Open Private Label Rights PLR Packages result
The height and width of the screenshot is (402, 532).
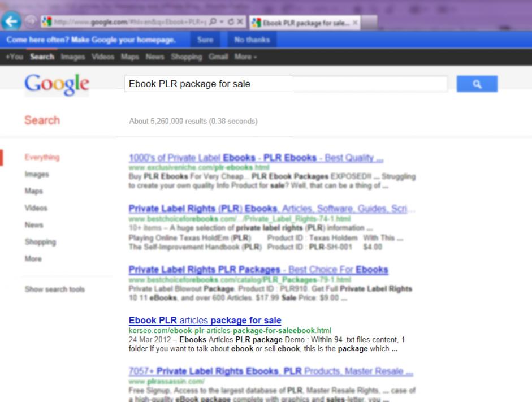pyautogui.click(x=258, y=269)
